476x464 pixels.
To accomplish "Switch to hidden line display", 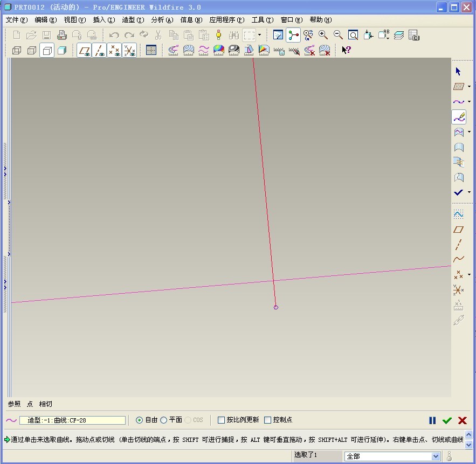I will tap(32, 50).
